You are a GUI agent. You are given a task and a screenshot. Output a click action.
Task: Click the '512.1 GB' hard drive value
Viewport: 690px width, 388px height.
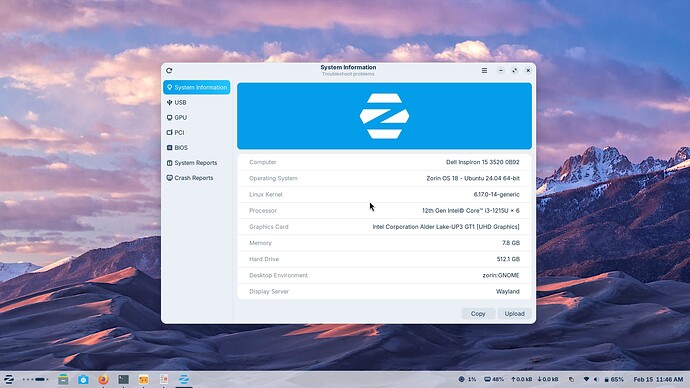508,259
